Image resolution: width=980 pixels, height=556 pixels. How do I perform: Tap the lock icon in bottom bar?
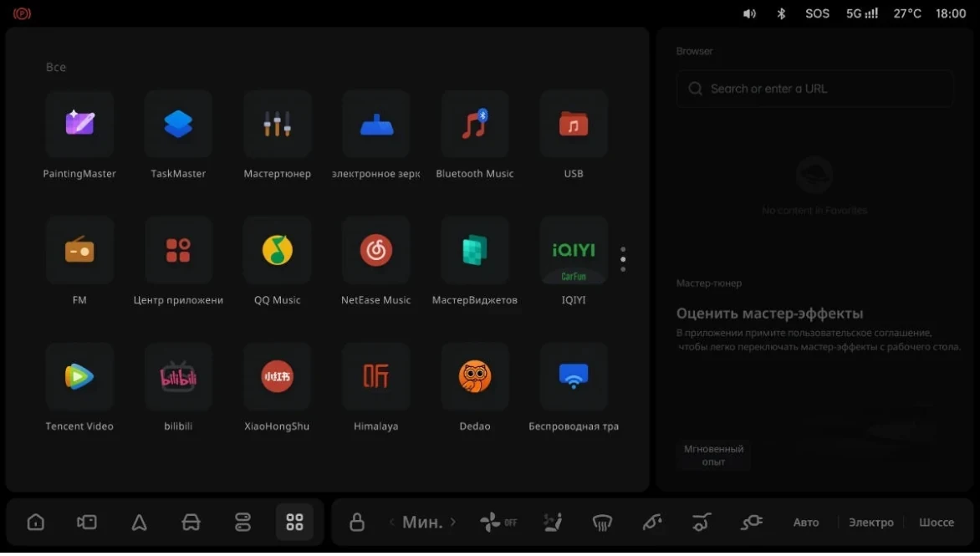(357, 522)
